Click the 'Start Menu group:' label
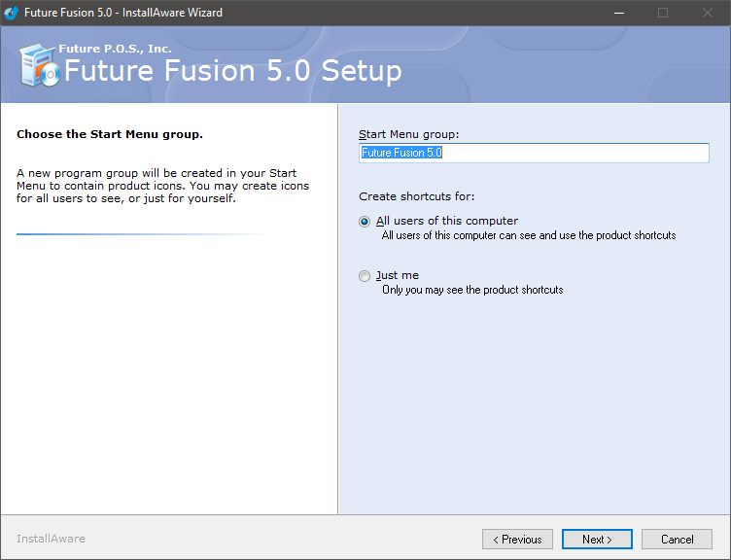This screenshot has height=560, width=731. pyautogui.click(x=408, y=134)
